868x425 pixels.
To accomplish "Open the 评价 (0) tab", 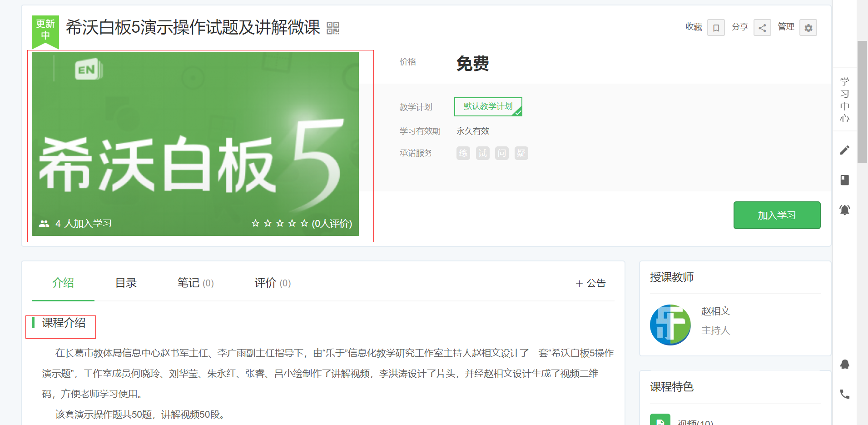I will point(273,283).
